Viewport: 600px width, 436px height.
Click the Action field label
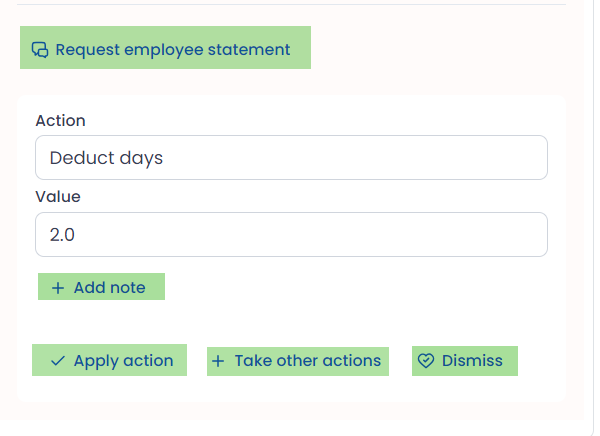61,121
